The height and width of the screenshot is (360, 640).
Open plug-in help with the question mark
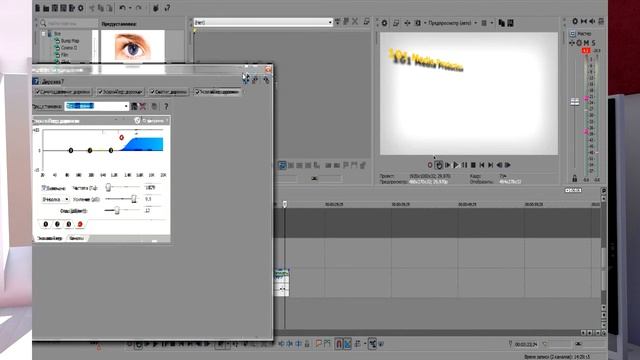[166, 107]
